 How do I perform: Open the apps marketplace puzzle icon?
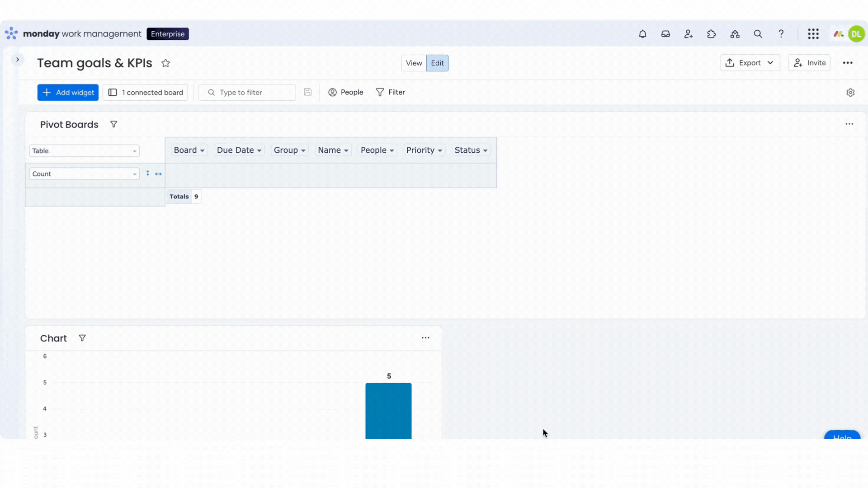(712, 34)
